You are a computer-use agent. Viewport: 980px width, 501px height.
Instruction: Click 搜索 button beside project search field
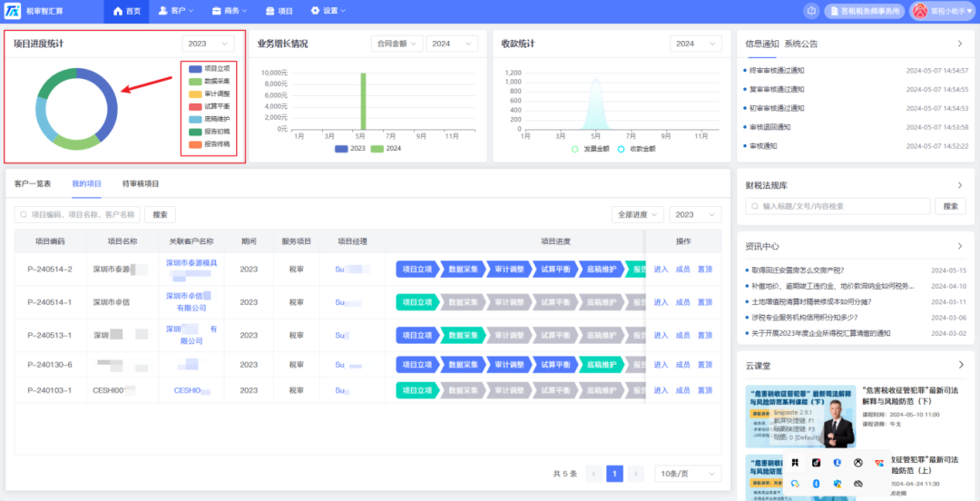coord(160,214)
